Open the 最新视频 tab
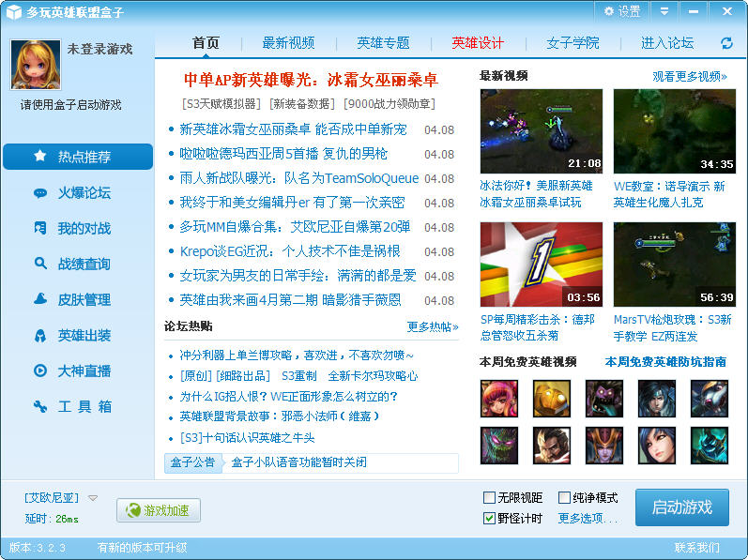 tap(288, 43)
